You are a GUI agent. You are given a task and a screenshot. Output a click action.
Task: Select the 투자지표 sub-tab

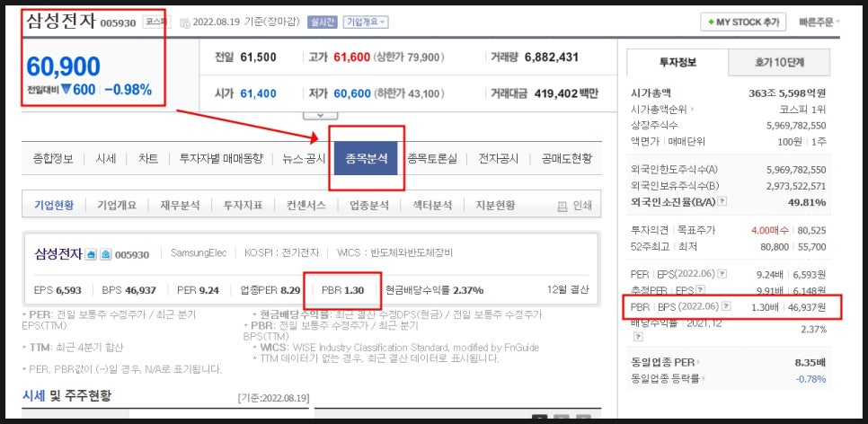[243, 206]
